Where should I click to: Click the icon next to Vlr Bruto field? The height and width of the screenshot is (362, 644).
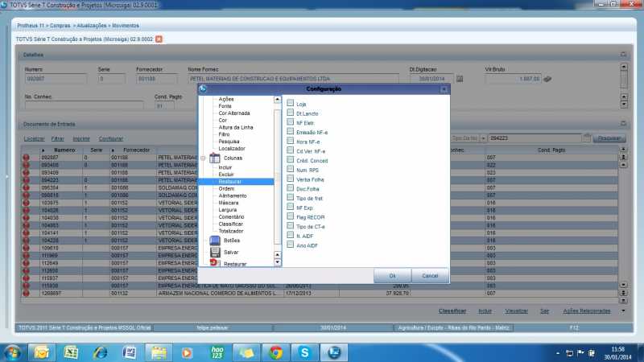click(547, 78)
